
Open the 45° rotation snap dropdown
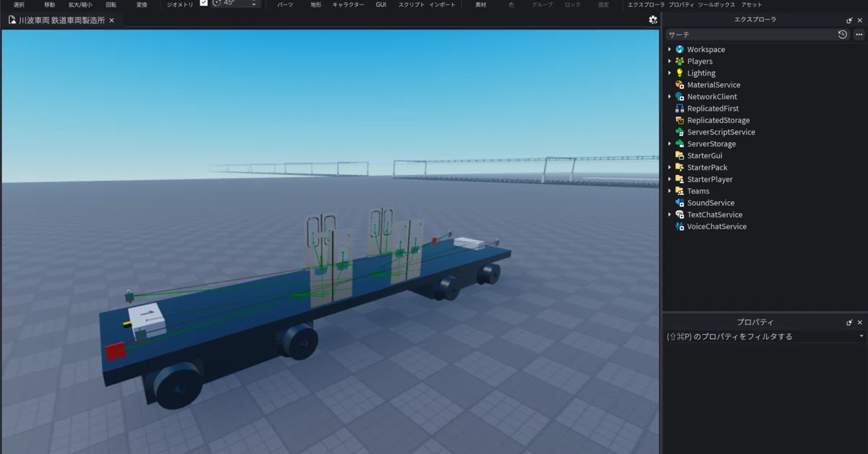pyautogui.click(x=254, y=4)
